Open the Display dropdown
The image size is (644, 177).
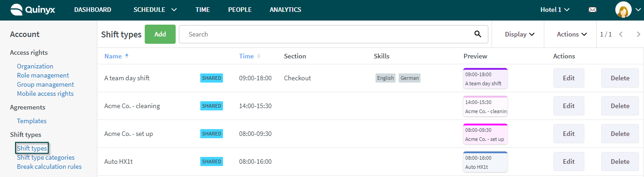(519, 34)
